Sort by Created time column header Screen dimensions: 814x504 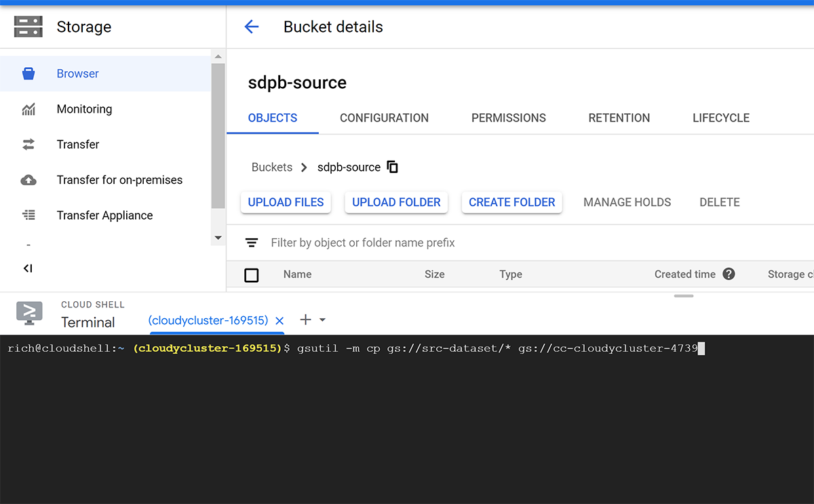[685, 274]
